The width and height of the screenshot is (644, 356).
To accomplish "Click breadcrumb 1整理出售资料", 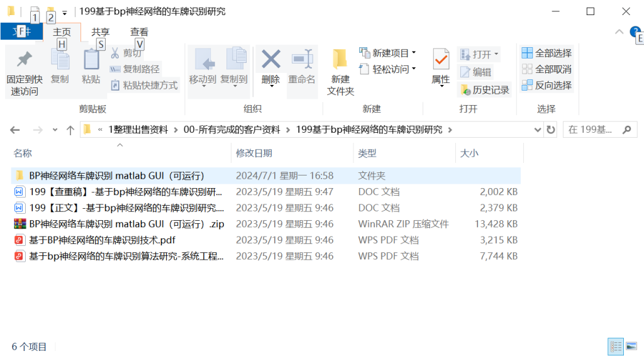I will pos(138,130).
